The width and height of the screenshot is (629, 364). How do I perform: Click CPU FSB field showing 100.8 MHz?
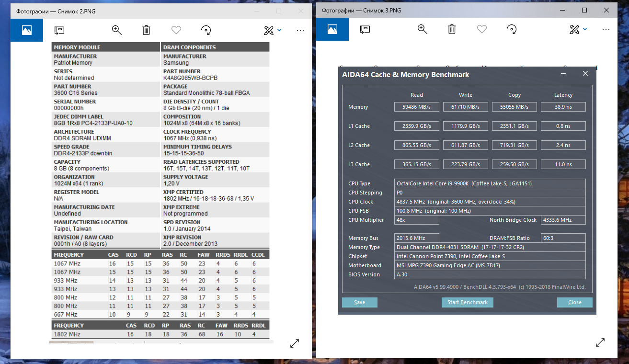[x=490, y=211]
